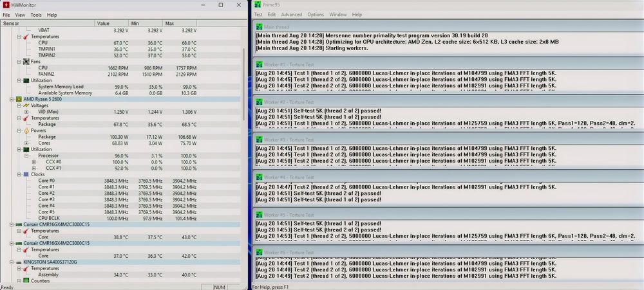
Task: Click the Main thread title bar in Prime95
Action: 448,26
